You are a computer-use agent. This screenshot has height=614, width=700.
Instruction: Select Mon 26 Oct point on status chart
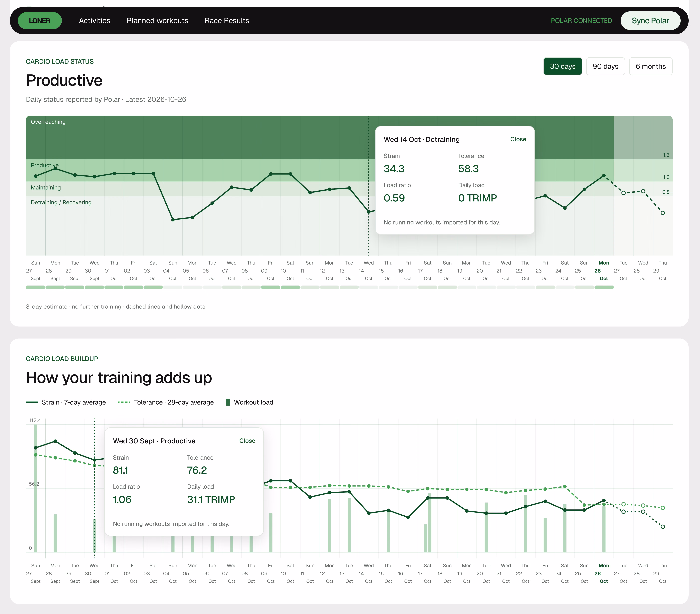click(x=604, y=176)
